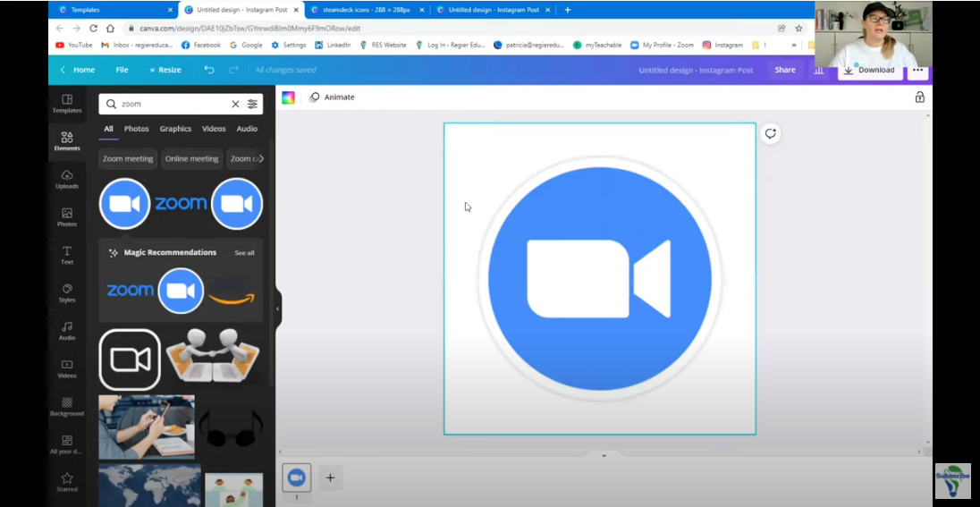Open the browser home page icon
This screenshot has height=507, width=980.
111,28
